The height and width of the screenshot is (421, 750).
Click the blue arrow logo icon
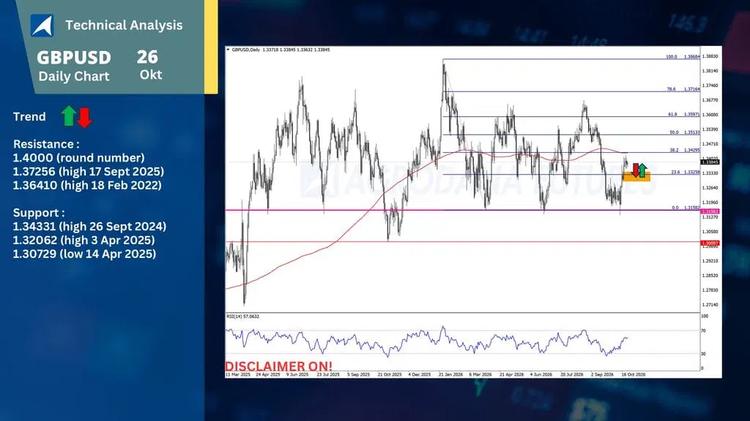click(x=42, y=25)
